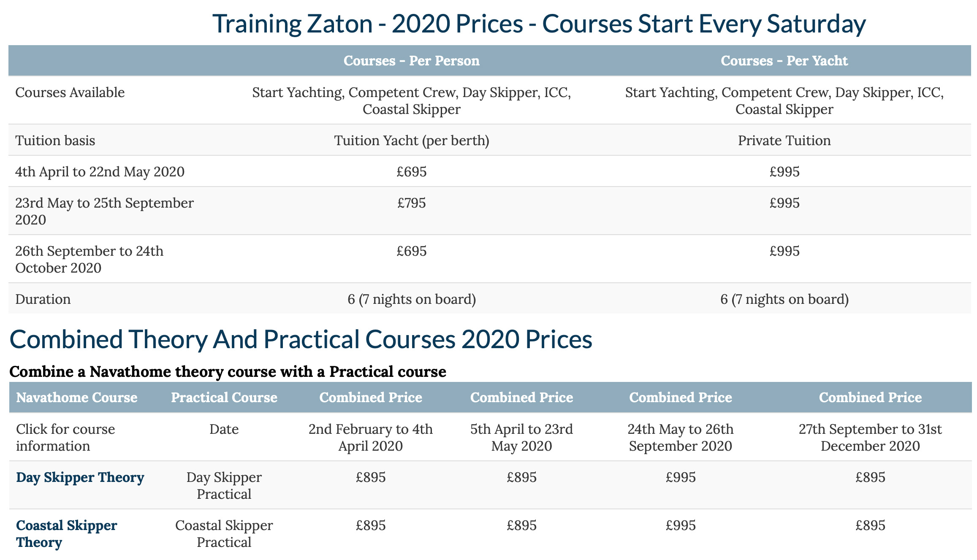Click the £795 per person price
977x560 pixels.
pos(412,203)
